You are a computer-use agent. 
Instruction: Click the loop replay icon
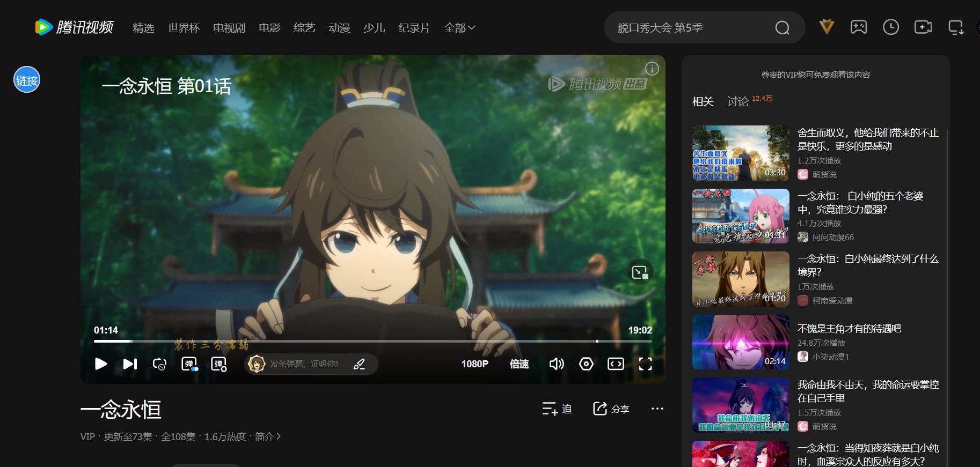(x=159, y=364)
